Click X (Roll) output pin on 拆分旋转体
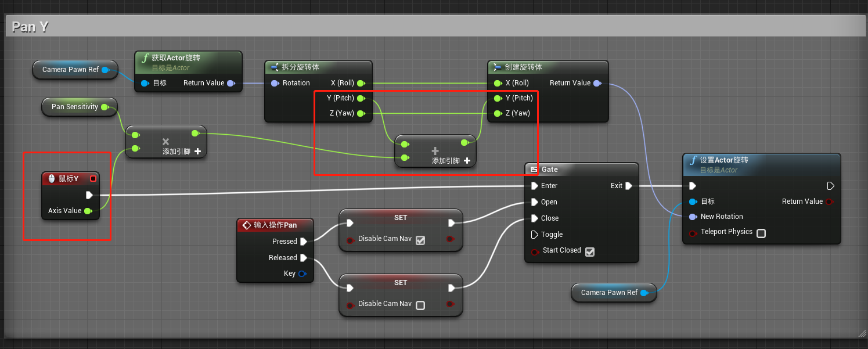The image size is (868, 349). 361,83
